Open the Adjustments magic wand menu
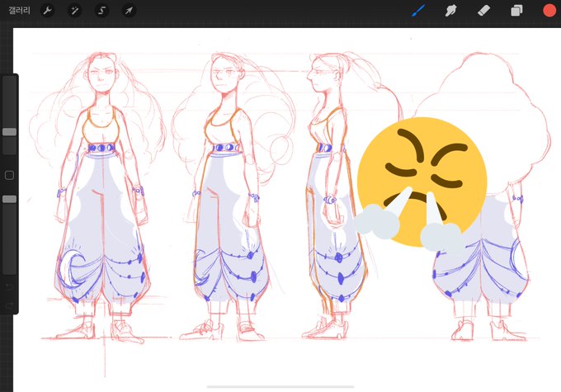This screenshot has height=392, width=561. point(74,11)
